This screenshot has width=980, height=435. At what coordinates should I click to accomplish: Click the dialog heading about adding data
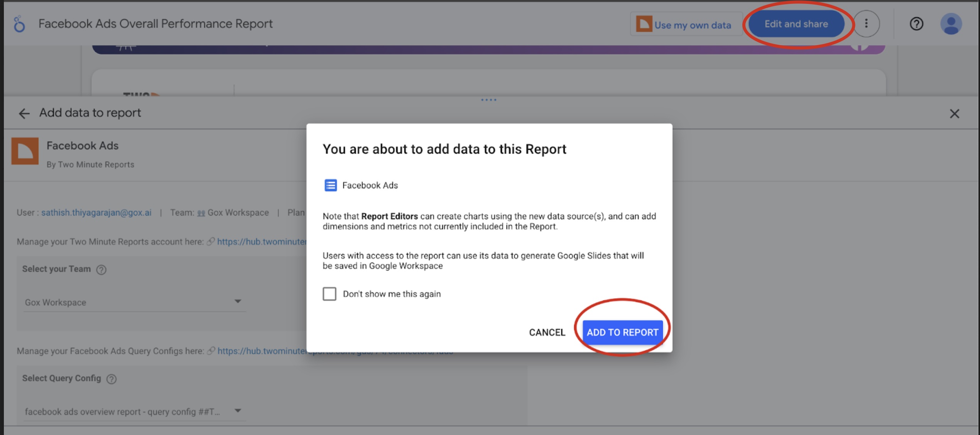coord(444,149)
